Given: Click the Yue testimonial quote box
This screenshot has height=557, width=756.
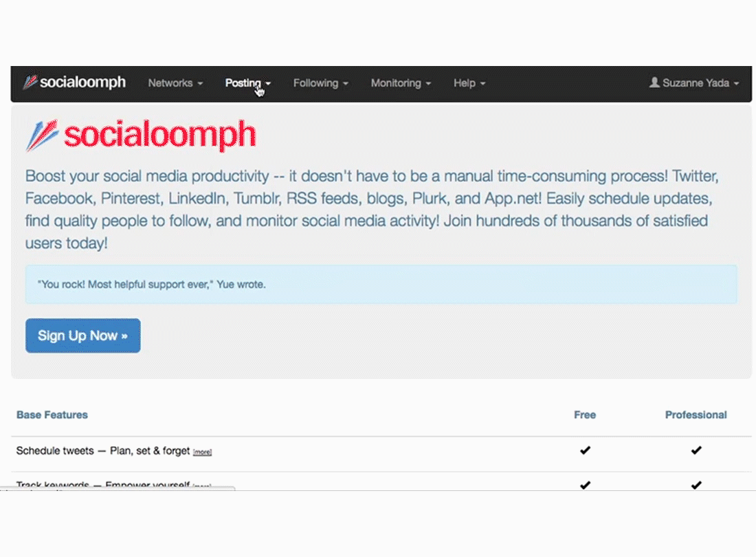Looking at the screenshot, I should click(x=381, y=285).
